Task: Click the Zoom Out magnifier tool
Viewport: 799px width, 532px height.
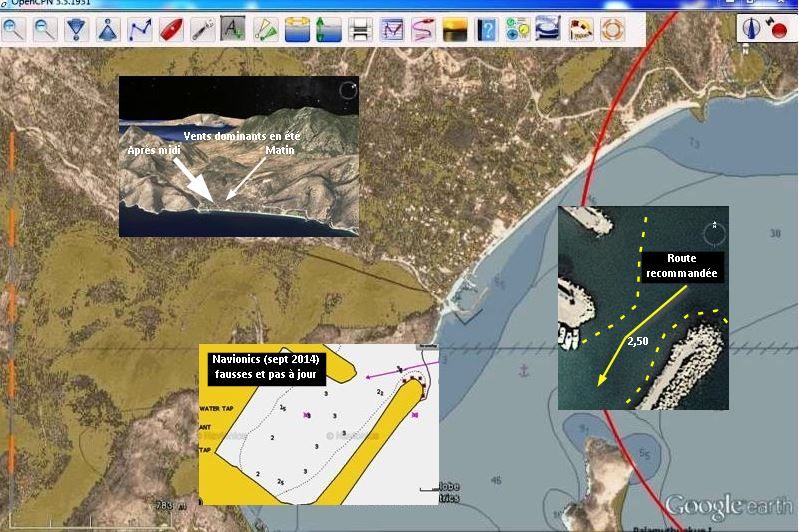Action: pyautogui.click(x=45, y=30)
